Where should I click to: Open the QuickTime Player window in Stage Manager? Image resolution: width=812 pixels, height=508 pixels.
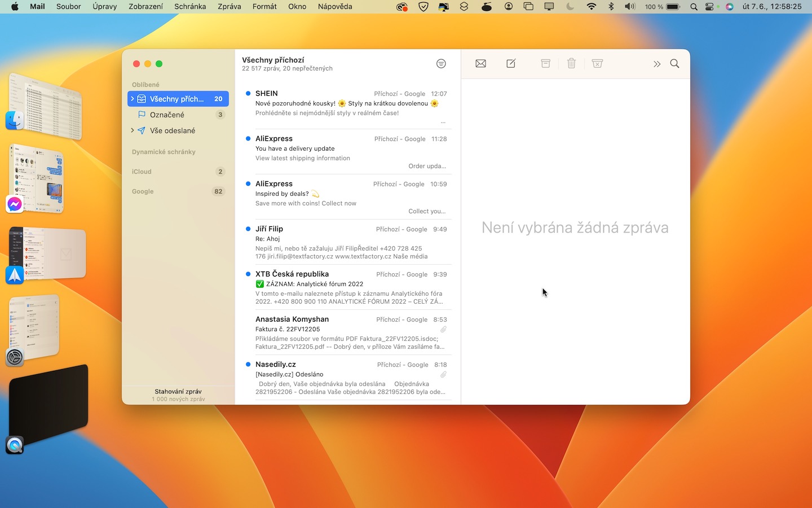point(48,408)
